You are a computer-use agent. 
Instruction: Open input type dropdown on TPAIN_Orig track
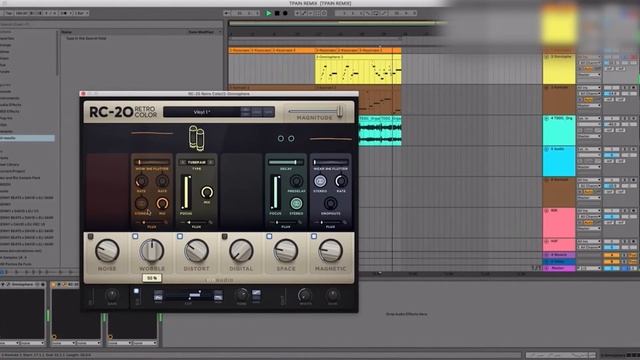click(589, 119)
